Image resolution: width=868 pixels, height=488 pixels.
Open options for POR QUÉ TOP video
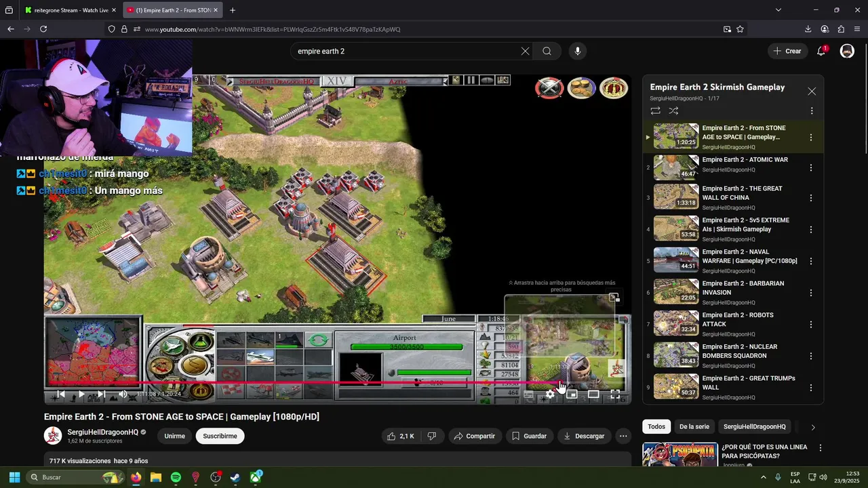820,448
